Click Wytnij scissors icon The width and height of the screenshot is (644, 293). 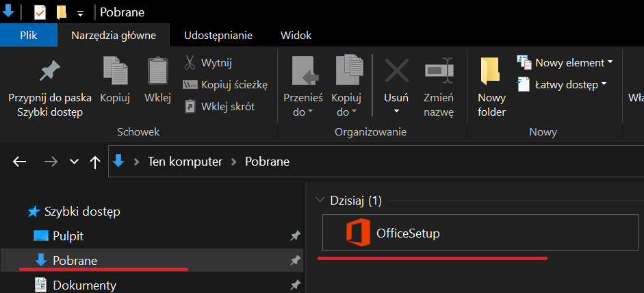190,63
